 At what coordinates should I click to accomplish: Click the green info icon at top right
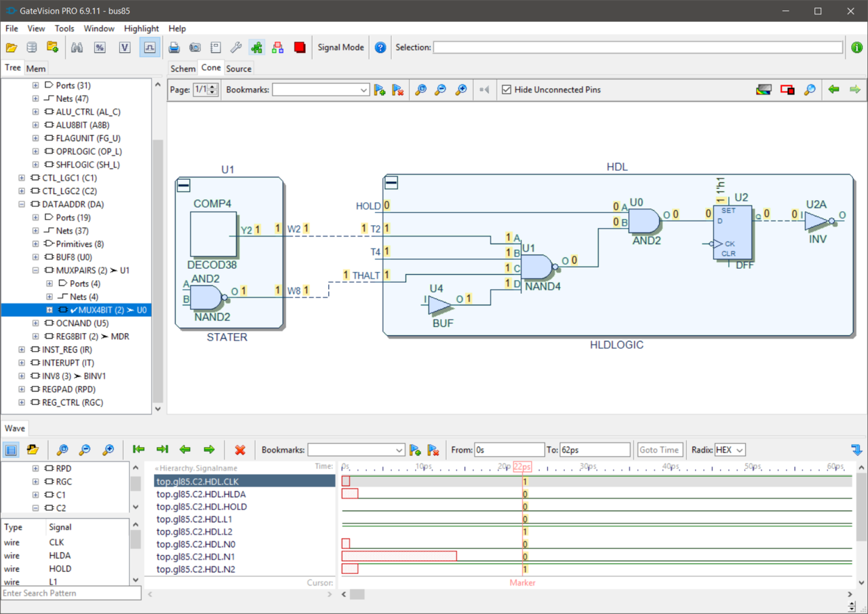click(x=857, y=47)
